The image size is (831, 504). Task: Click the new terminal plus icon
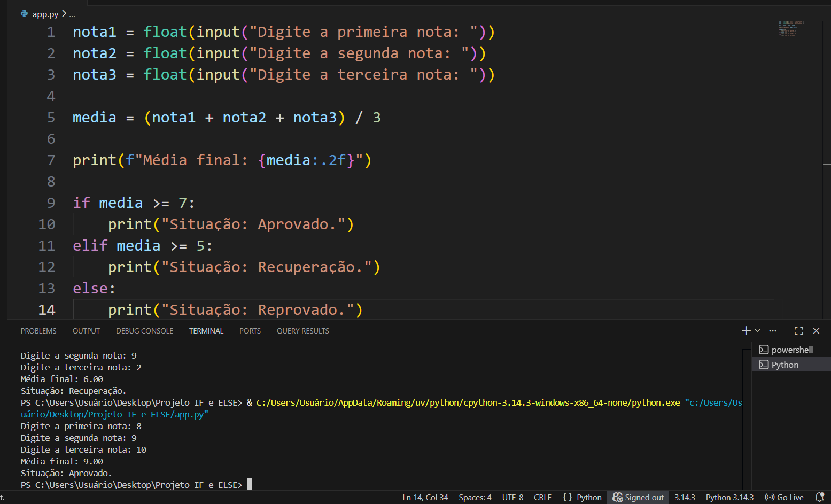746,331
